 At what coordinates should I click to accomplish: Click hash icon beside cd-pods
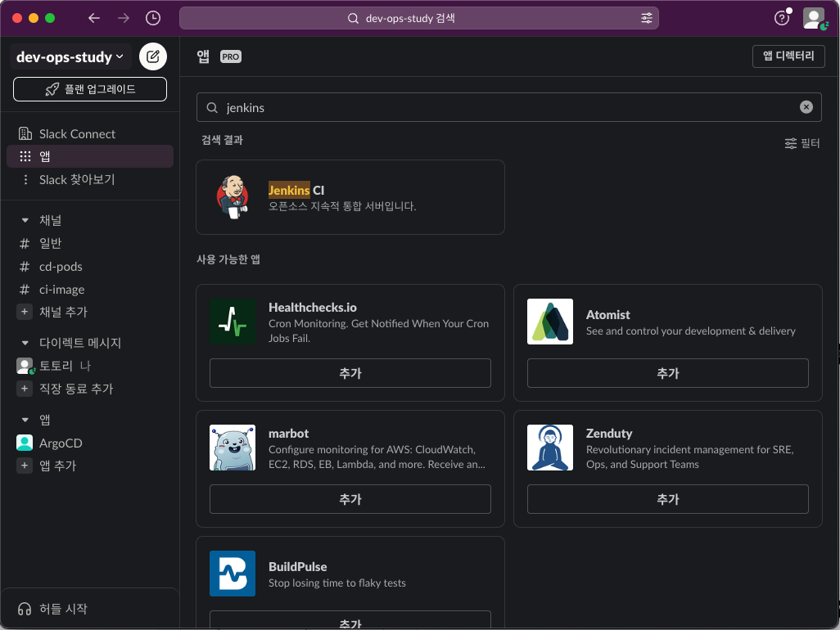click(x=24, y=267)
